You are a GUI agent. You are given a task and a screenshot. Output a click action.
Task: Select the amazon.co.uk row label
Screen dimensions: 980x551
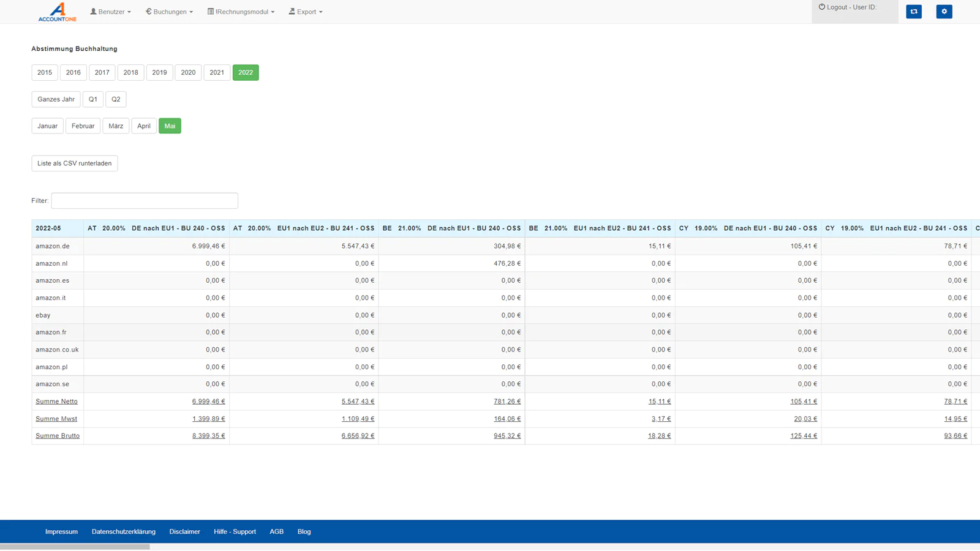[x=57, y=350]
